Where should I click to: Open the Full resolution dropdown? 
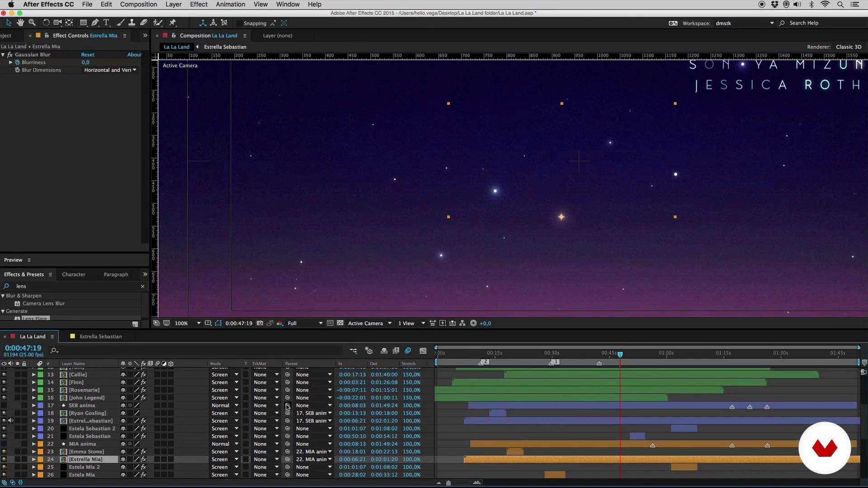coord(305,323)
